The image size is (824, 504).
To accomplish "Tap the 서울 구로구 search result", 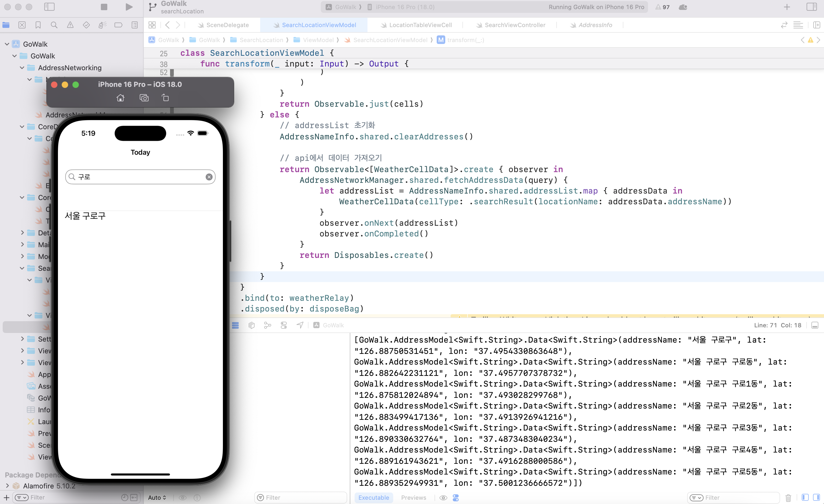I will (x=85, y=216).
